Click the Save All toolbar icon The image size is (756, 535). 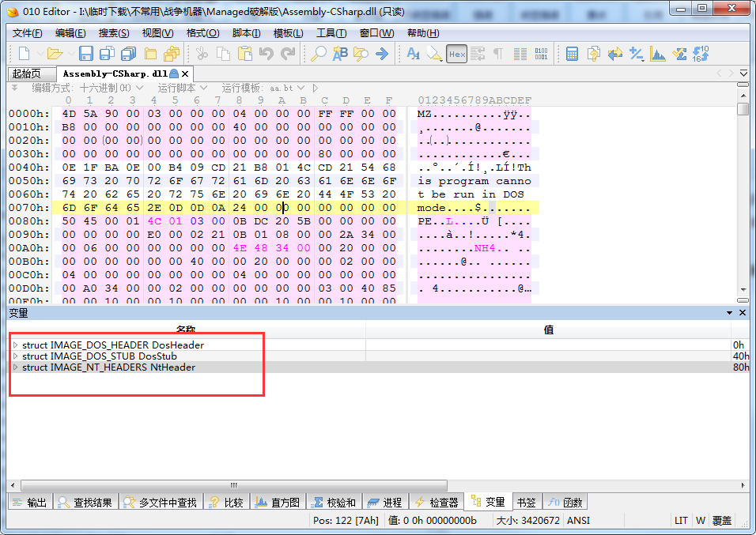click(128, 54)
